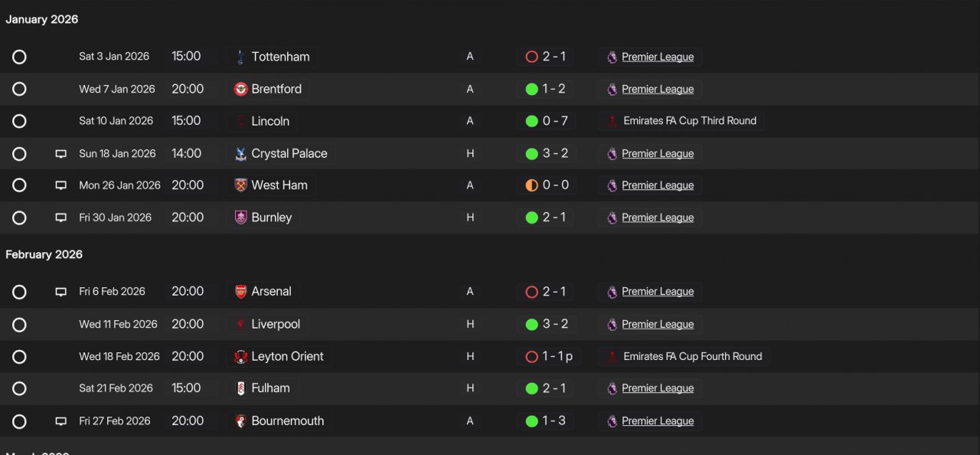
Task: Click the January 2026 month header
Action: click(42, 19)
